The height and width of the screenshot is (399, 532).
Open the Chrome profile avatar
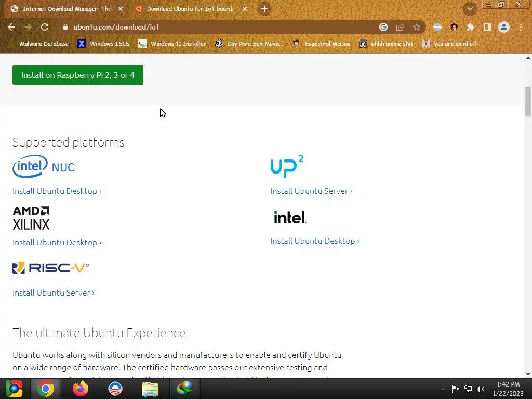[x=504, y=27]
